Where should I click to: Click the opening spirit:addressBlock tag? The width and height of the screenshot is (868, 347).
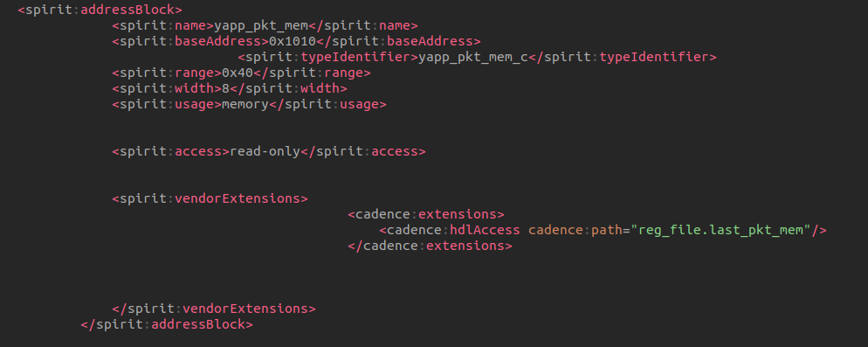(100, 10)
